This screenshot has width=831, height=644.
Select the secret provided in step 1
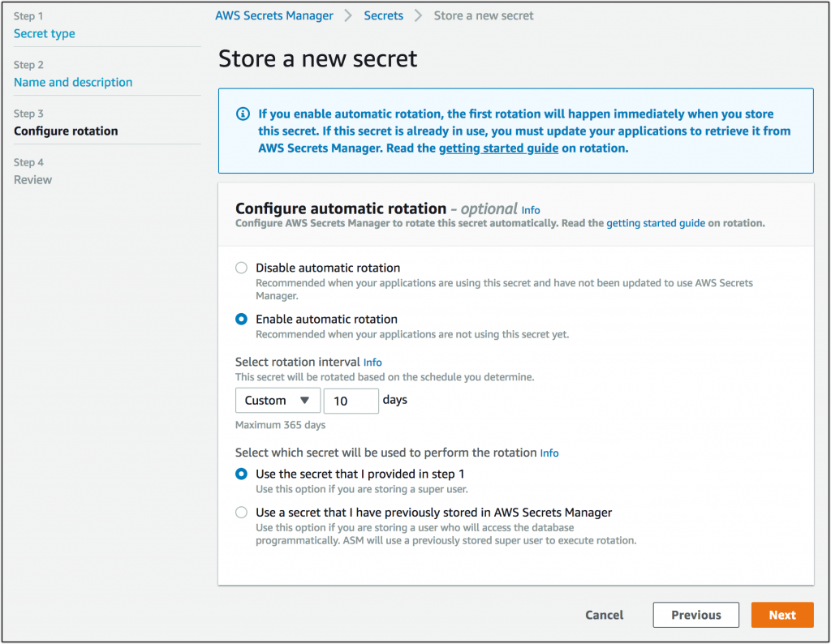click(x=241, y=474)
